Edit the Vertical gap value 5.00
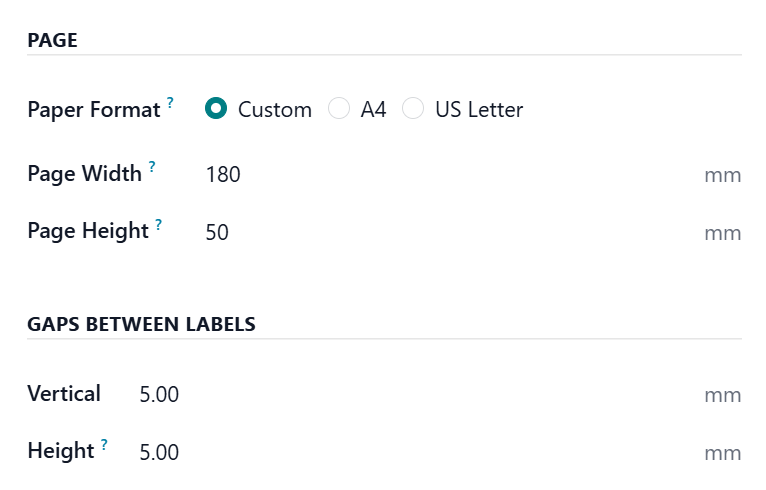 click(400, 395)
